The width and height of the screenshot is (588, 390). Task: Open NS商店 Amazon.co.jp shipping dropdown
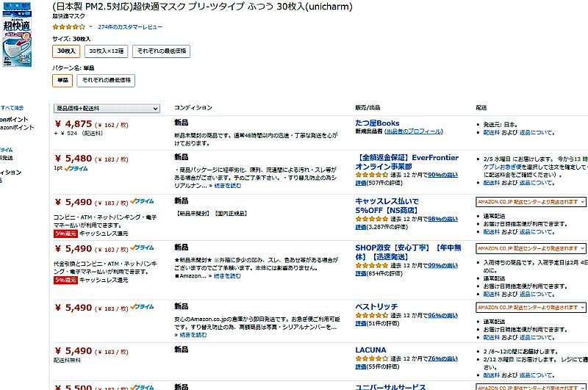click(x=531, y=202)
